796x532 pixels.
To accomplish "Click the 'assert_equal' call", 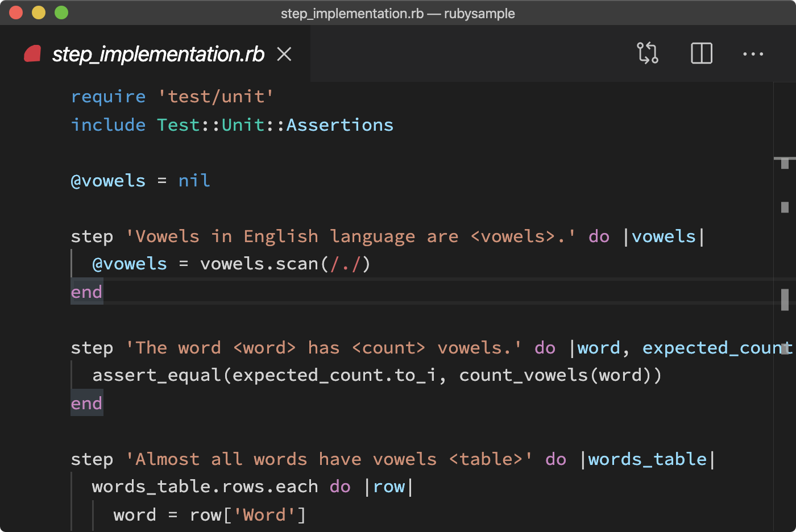I will click(x=156, y=376).
